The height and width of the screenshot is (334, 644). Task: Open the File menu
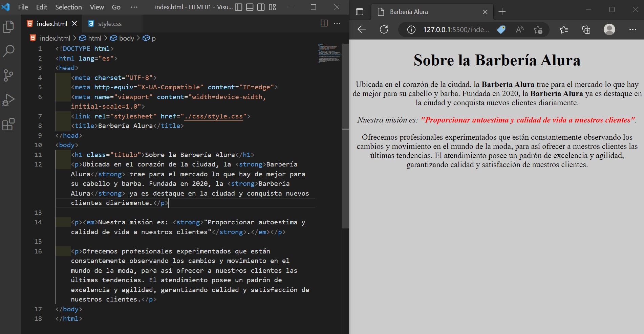(23, 7)
